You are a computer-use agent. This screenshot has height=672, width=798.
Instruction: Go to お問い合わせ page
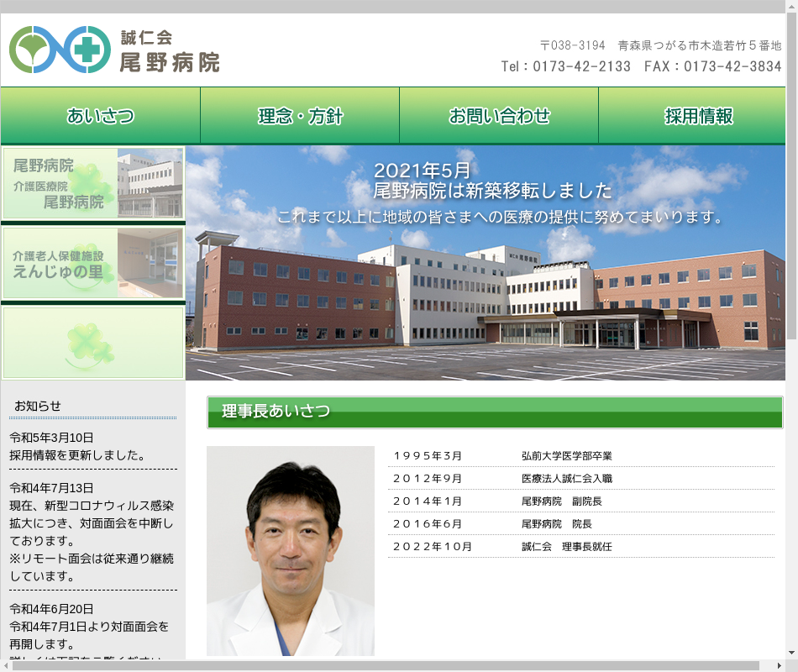(x=499, y=116)
